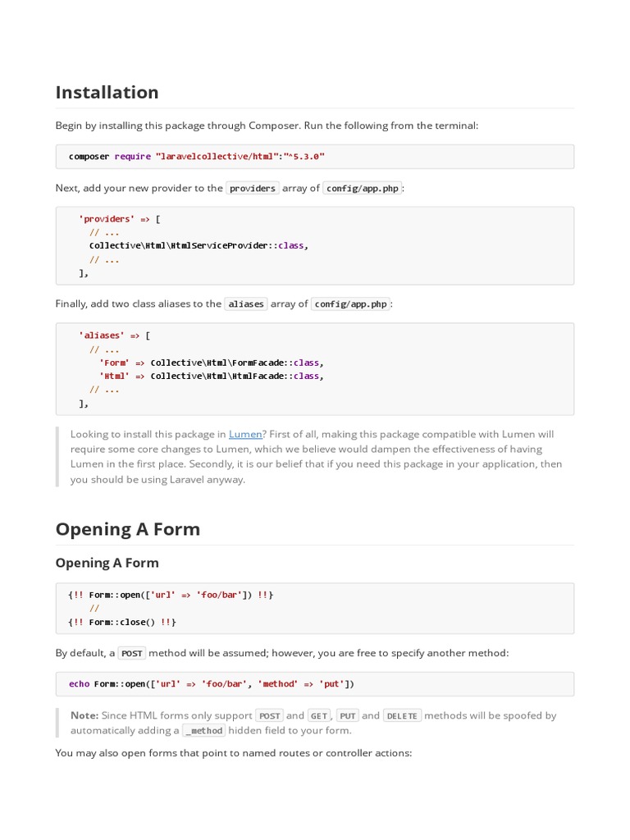Click the echo Form::open 'put' code block
Image resolution: width=630 pixels, height=840 pixels.
(212, 683)
